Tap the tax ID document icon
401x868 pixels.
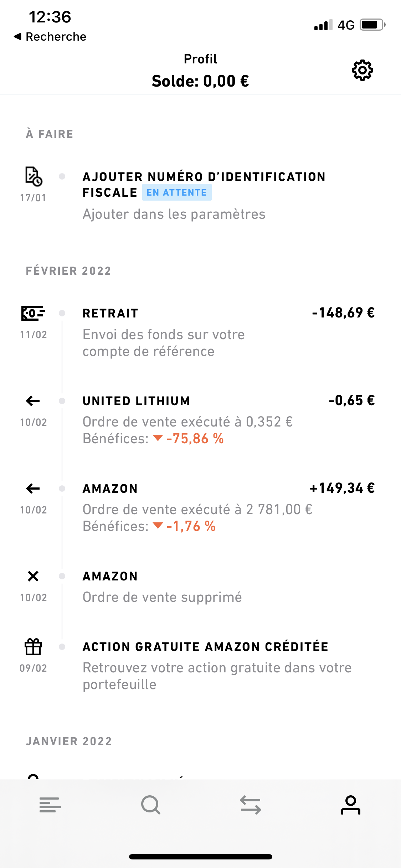[34, 176]
